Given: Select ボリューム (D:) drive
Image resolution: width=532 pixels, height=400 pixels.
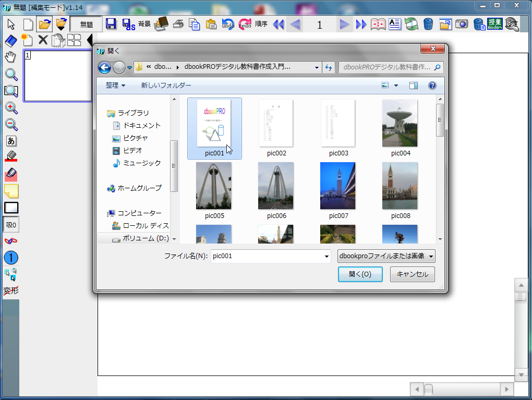Looking at the screenshot, I should tap(140, 238).
